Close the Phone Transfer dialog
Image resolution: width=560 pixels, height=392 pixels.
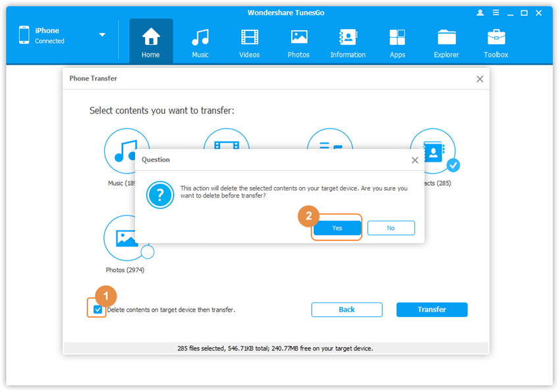click(480, 79)
